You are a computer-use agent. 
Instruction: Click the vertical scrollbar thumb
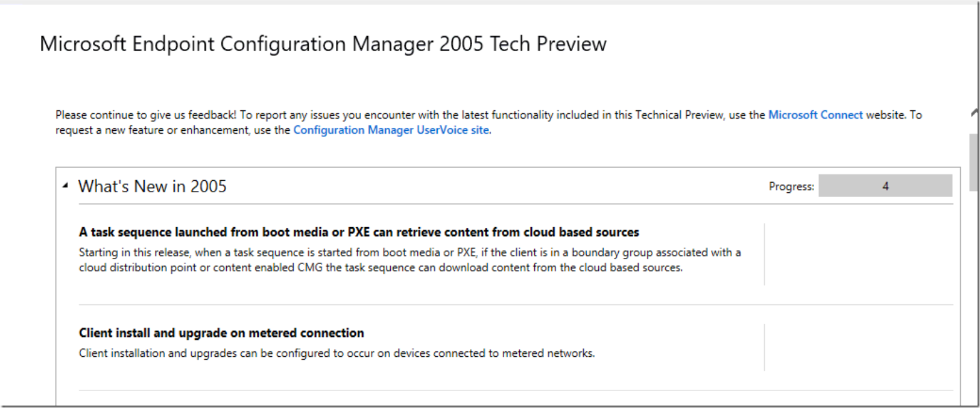tap(974, 162)
